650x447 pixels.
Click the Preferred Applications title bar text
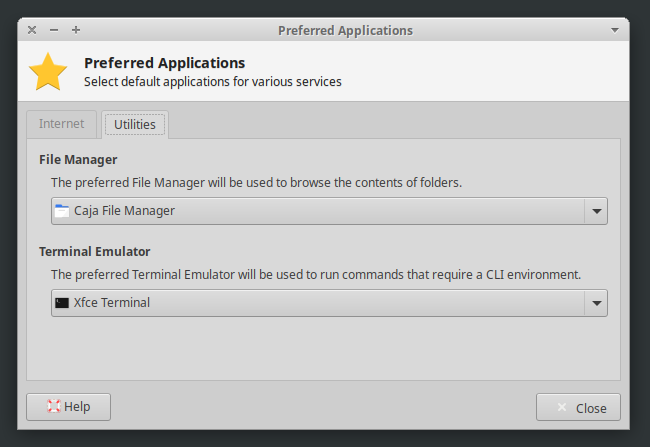click(x=345, y=30)
